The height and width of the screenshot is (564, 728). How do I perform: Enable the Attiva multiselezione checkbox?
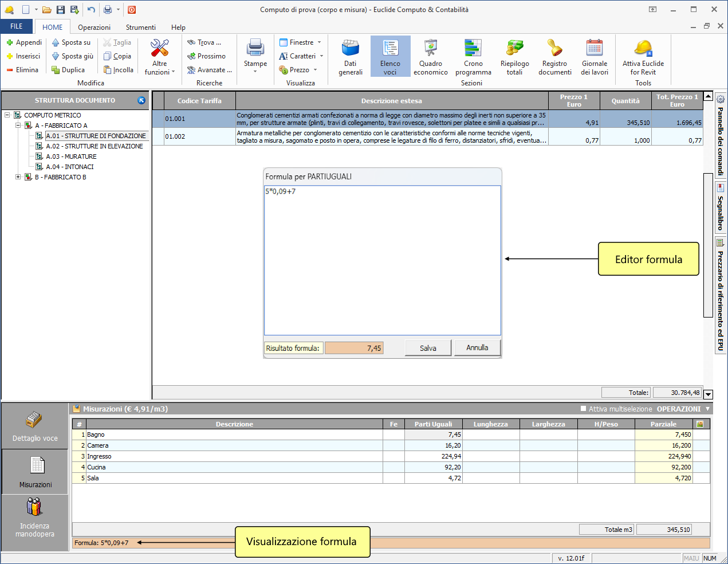(584, 409)
